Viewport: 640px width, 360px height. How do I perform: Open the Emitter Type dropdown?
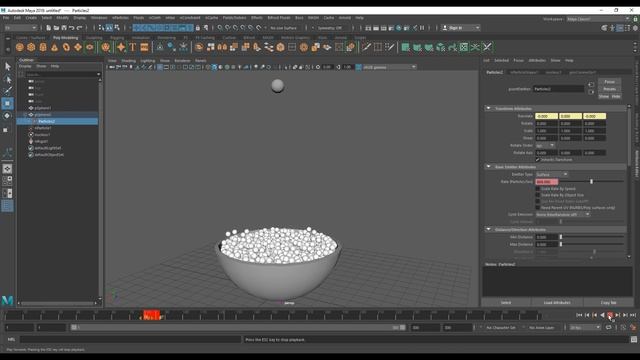point(551,174)
